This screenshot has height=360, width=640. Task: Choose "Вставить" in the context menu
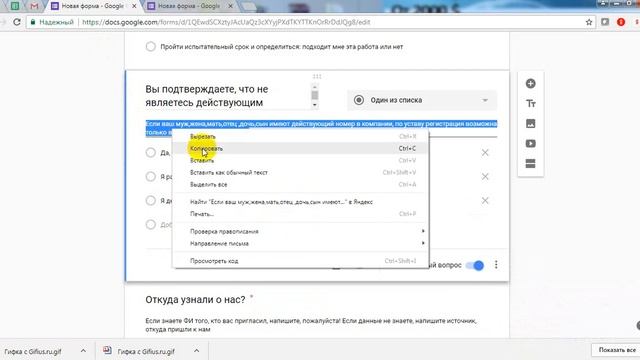coord(301,160)
